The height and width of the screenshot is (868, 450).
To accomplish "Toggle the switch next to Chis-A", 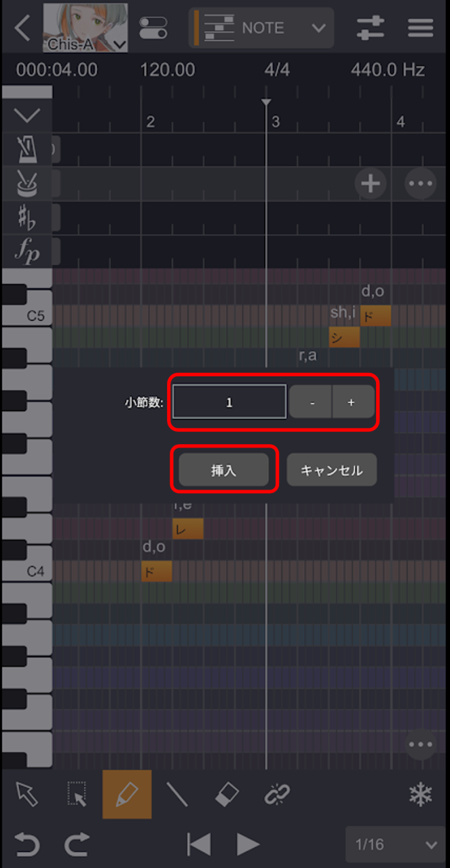I will (x=153, y=28).
